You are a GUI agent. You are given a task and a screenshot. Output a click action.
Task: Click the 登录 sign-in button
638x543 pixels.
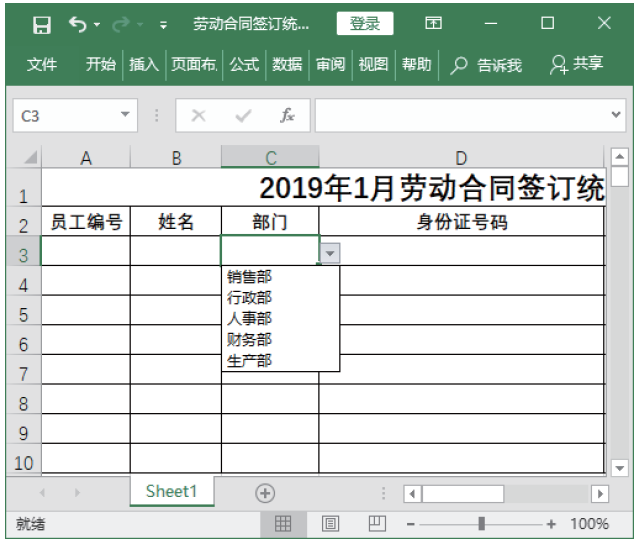365,23
